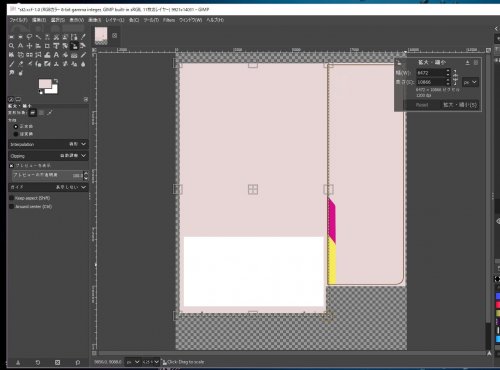Click the chain link icon between width and height

coord(455,77)
